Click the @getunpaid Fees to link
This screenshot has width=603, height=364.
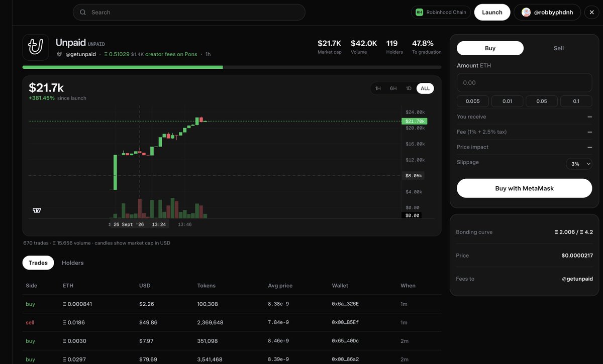pos(577,279)
